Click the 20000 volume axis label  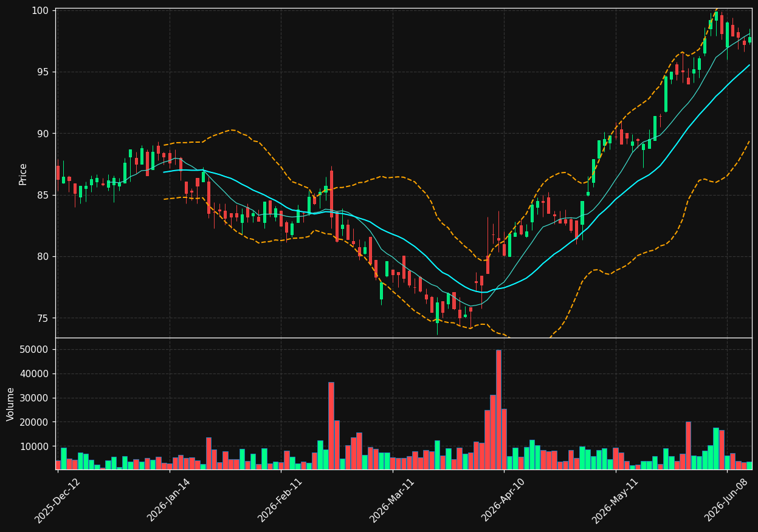pos(35,422)
